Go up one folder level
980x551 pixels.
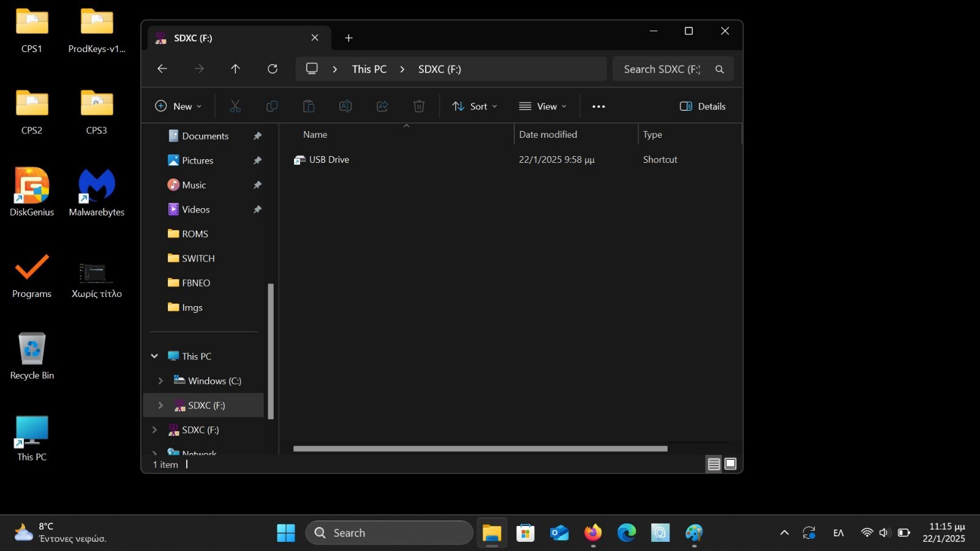(235, 69)
